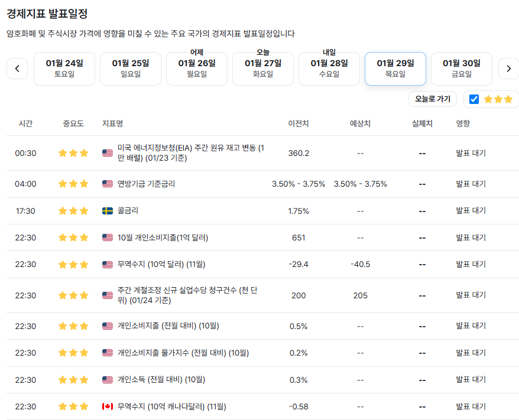This screenshot has height=420, width=519.
Task: Click the US flag beside 연방기금 기준금리
Action: coord(108,184)
